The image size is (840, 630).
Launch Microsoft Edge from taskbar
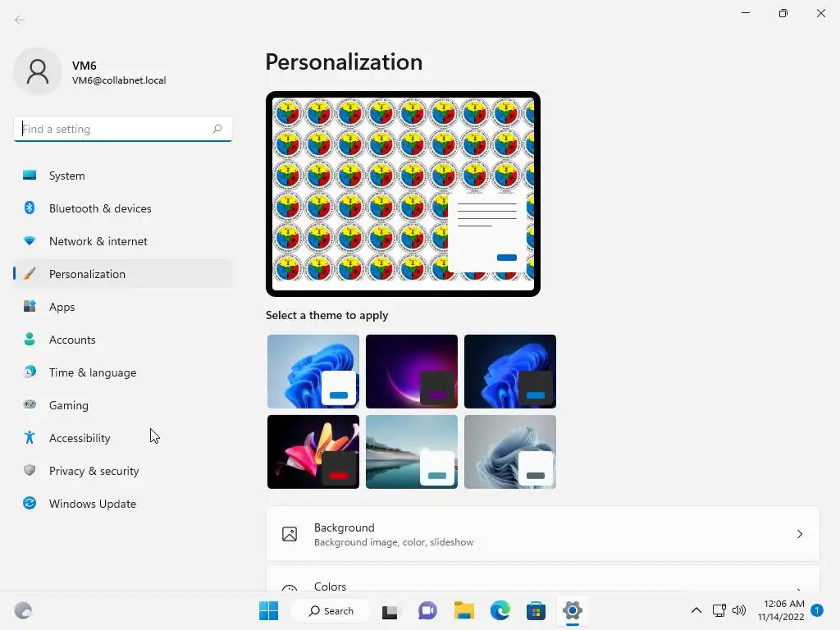point(500,610)
